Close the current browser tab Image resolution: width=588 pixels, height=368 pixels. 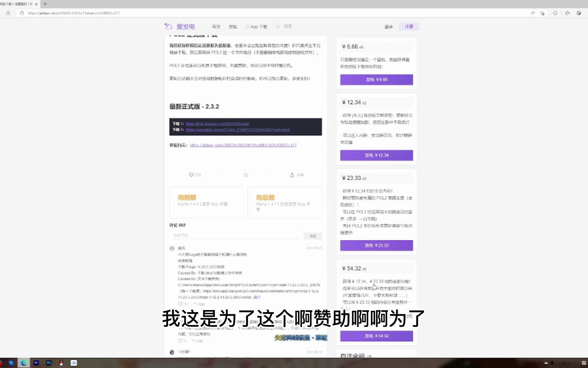(36, 4)
